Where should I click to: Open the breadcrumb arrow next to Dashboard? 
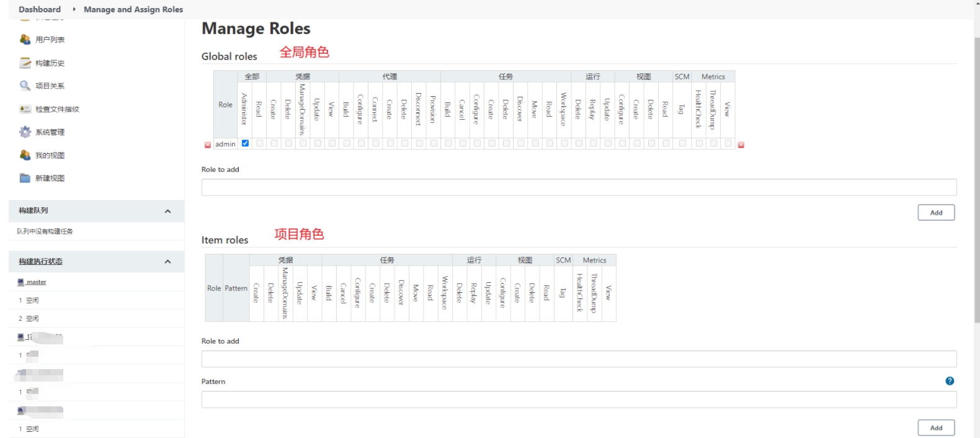click(x=74, y=9)
